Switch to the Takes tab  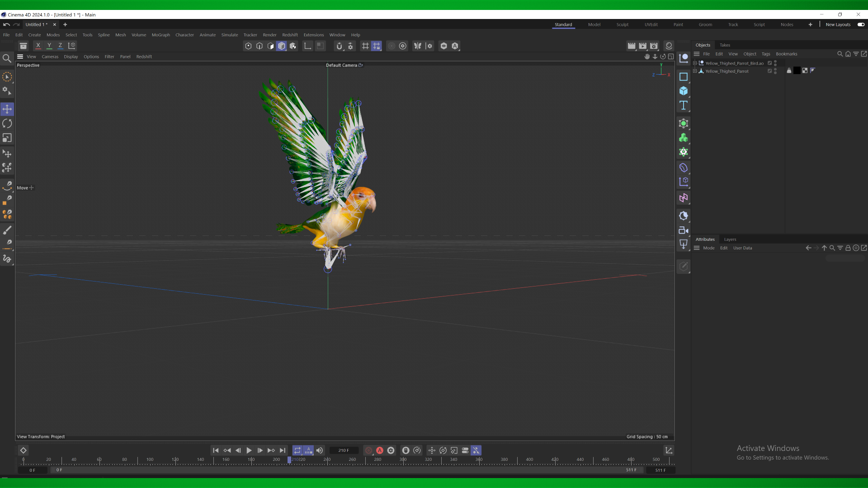(x=725, y=45)
